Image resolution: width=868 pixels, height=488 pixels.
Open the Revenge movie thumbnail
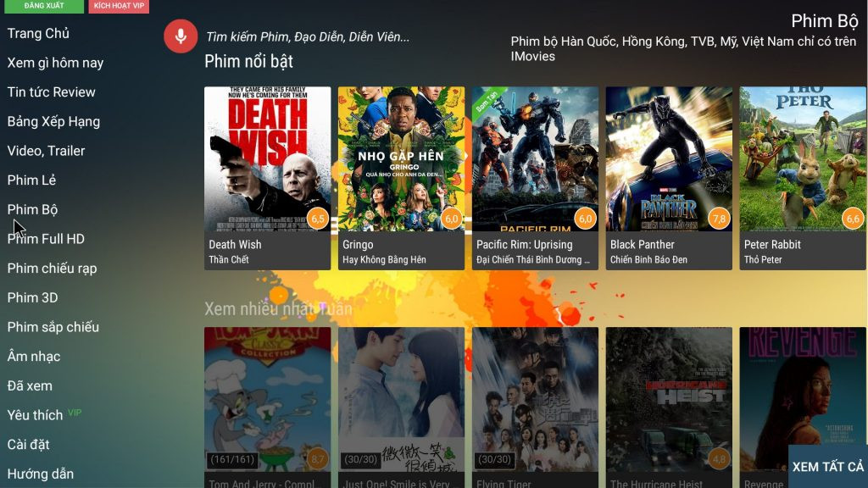(x=803, y=398)
